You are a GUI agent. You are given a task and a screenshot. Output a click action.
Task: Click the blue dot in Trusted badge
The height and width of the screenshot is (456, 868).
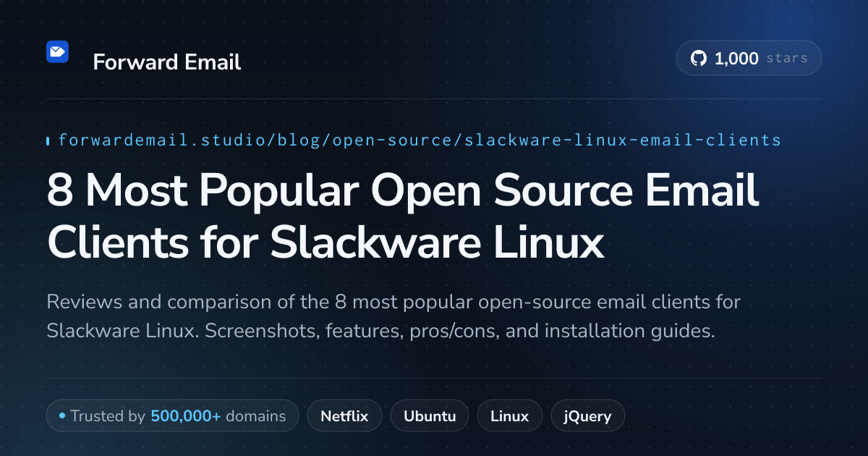pos(62,416)
